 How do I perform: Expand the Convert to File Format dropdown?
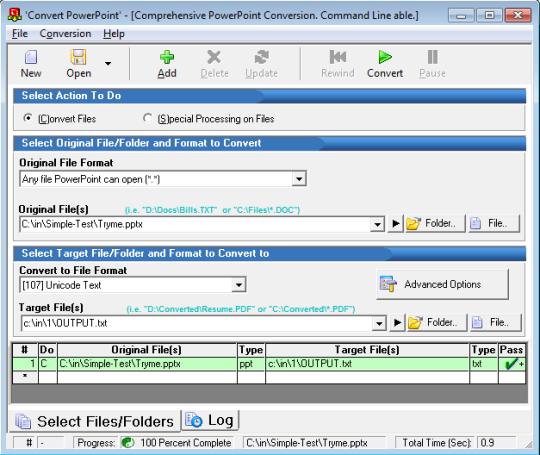tap(239, 285)
